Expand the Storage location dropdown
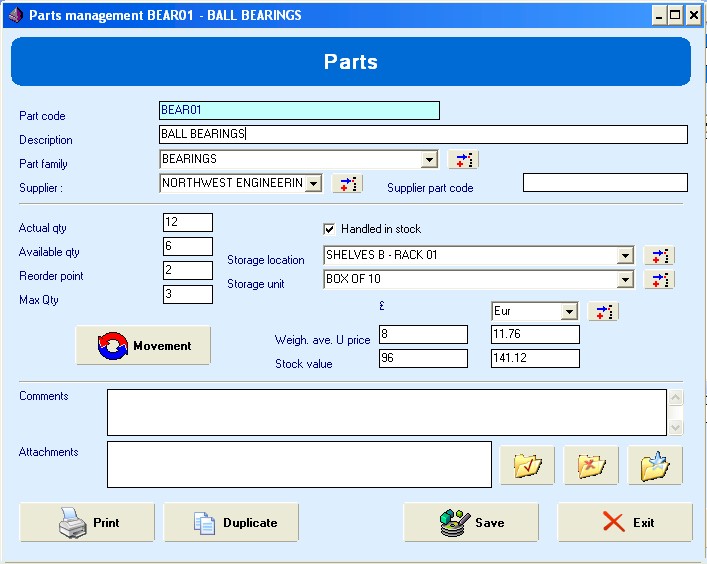The width and height of the screenshot is (707, 564). point(625,256)
